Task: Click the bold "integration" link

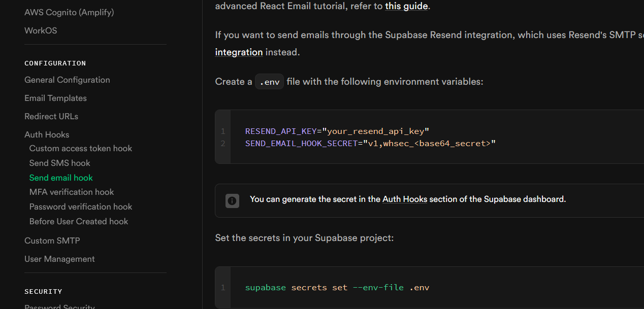Action: click(x=239, y=52)
